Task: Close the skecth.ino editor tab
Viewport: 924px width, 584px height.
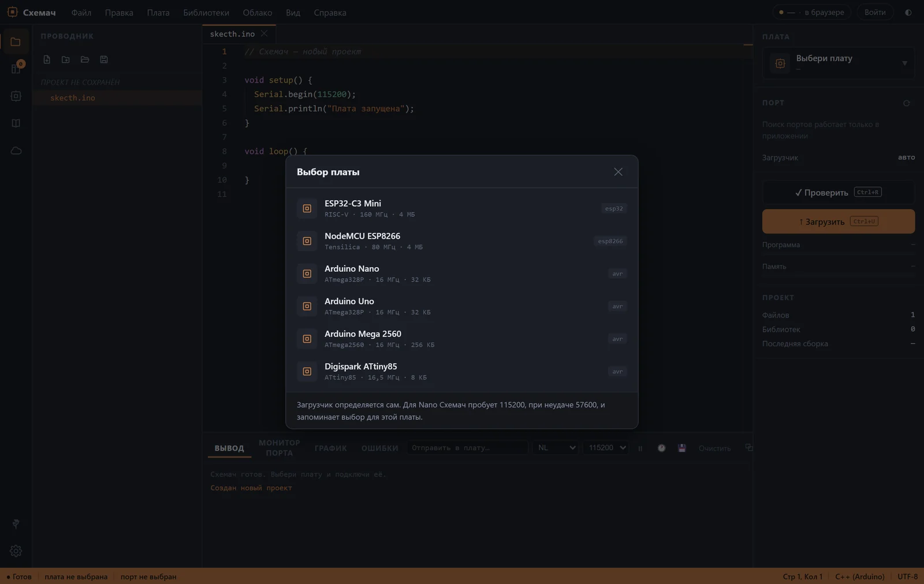Action: [264, 33]
